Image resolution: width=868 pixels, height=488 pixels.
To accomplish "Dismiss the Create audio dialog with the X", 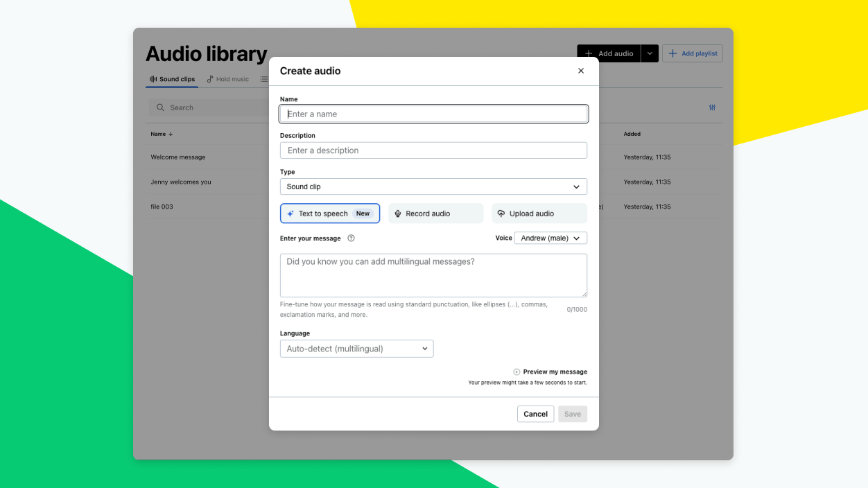I will tap(581, 71).
